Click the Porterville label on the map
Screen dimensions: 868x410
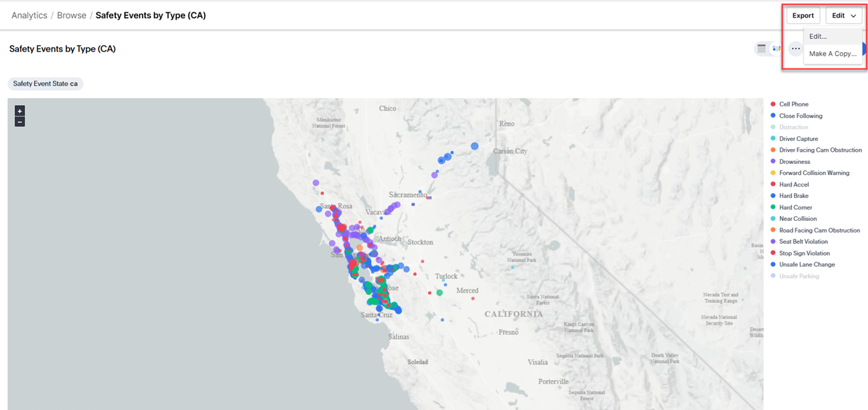coord(554,382)
